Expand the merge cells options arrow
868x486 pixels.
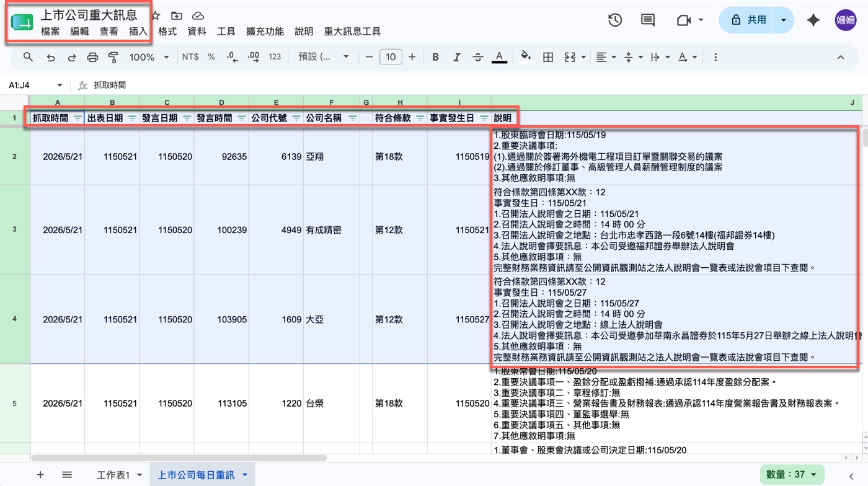583,57
